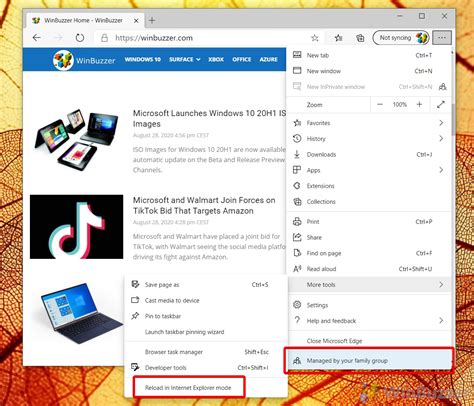
Task: Click the New InPrivate window entry
Action: [x=369, y=87]
